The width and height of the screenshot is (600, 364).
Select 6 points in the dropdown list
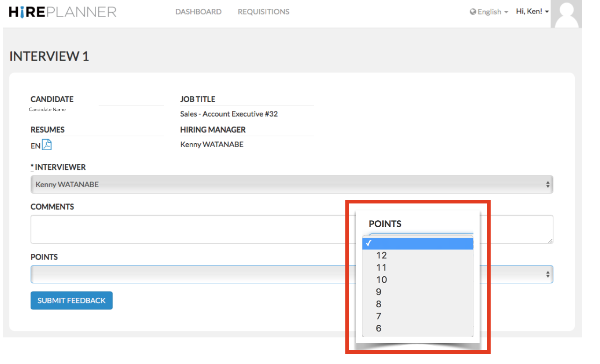tap(379, 328)
